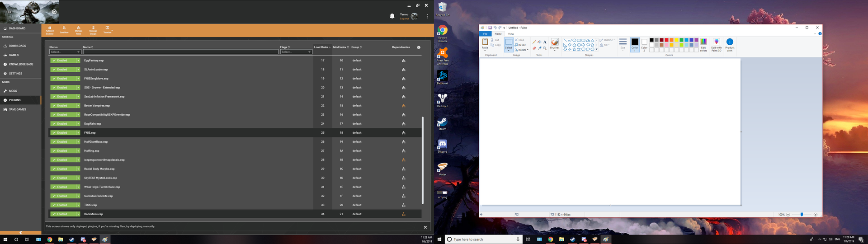Viewport: 868px width, 244px height.
Task: Select the Magnifier tool in Paint
Action: (545, 48)
